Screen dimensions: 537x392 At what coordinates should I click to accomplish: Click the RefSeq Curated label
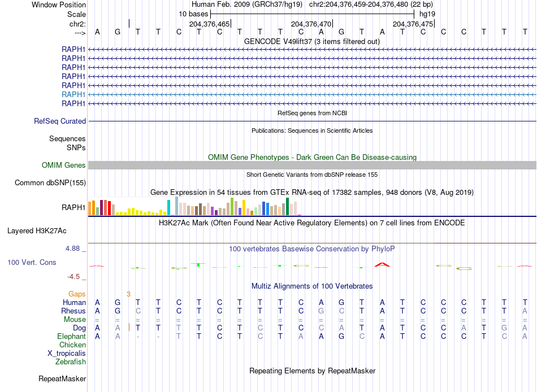pyautogui.click(x=60, y=121)
